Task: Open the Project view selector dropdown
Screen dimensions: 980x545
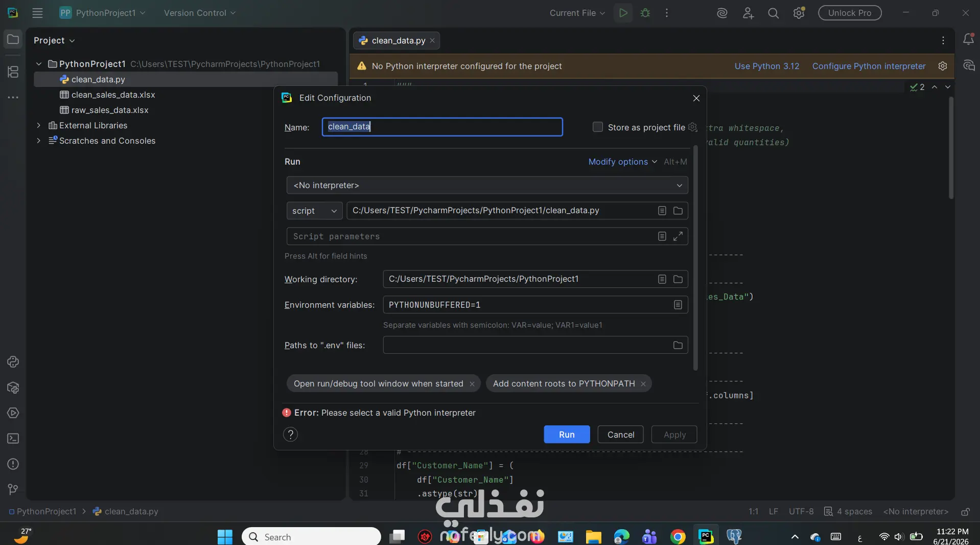Action: click(54, 40)
